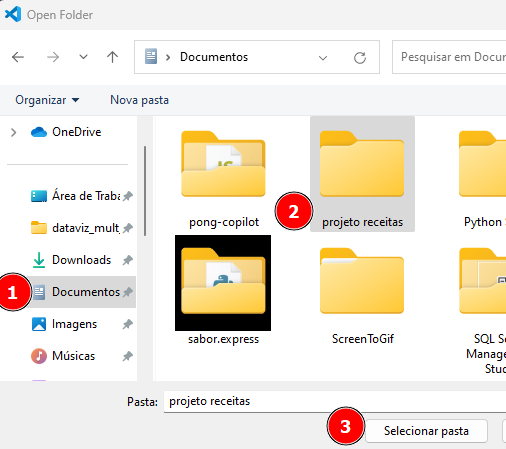Image resolution: width=506 pixels, height=449 pixels.
Task: Refresh the Documentos folder view
Action: click(x=360, y=58)
